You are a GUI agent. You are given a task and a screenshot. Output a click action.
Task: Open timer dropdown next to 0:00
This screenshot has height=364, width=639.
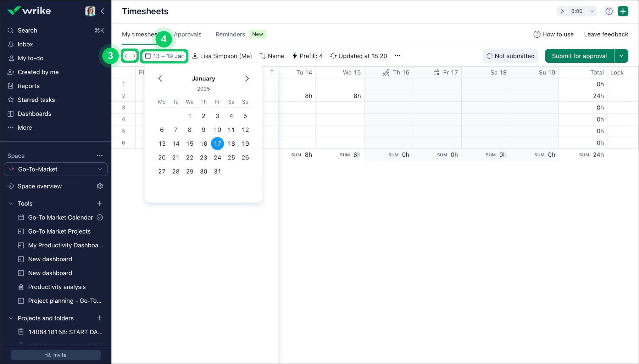[x=591, y=11]
